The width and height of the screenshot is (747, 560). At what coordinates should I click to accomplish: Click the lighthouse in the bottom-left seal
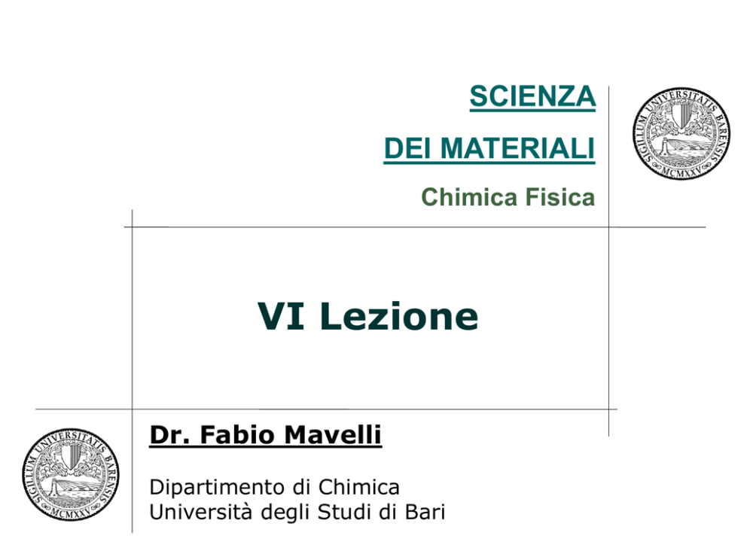53,488
